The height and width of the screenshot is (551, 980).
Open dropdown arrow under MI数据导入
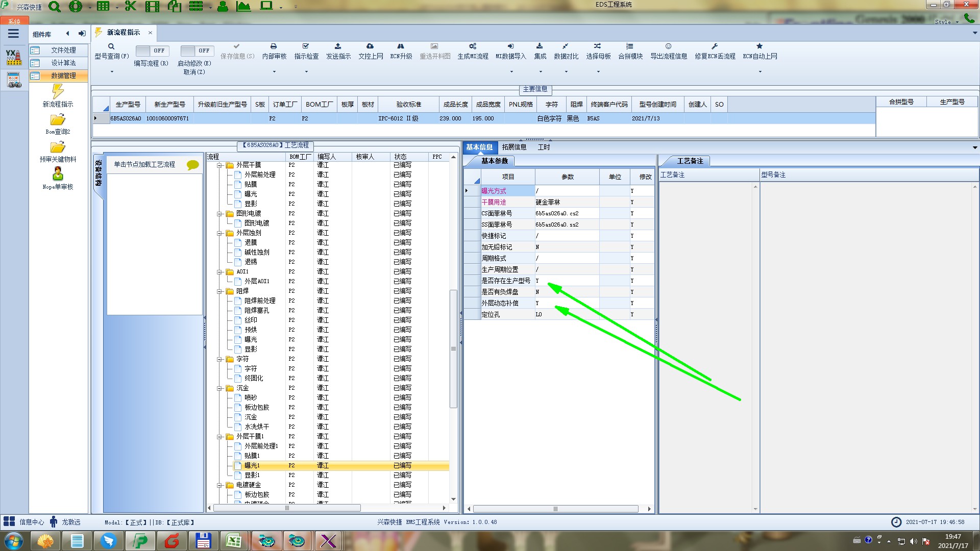(511, 72)
